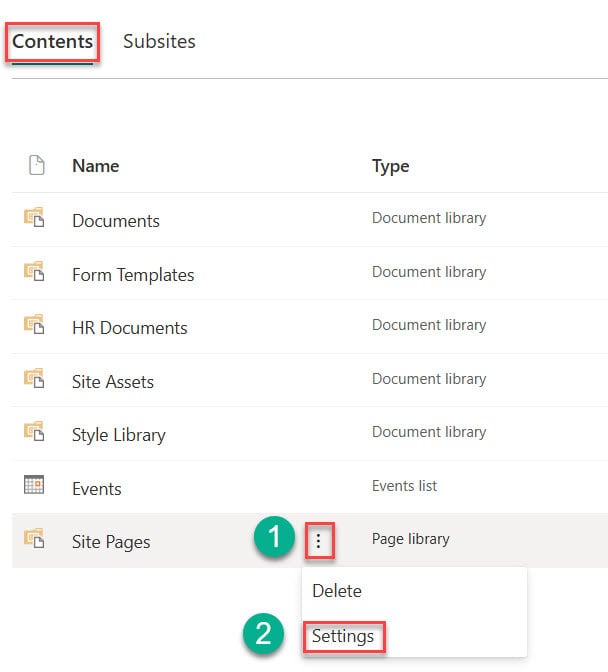The width and height of the screenshot is (608, 672).
Task: Sort by the Name column header
Action: click(x=96, y=166)
